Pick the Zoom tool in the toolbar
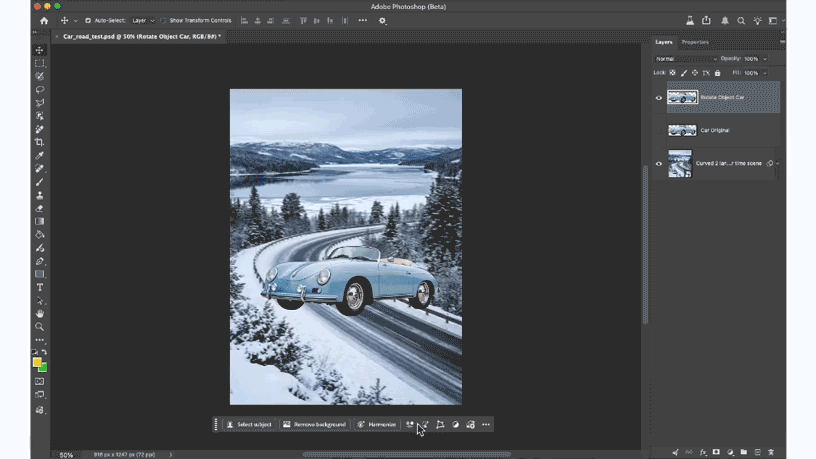This screenshot has width=816, height=459. pos(40,326)
